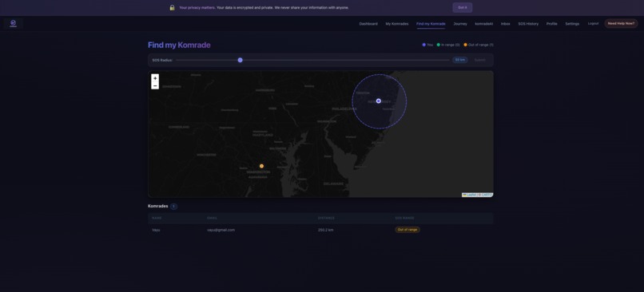Click the Name column header
Image resolution: width=644 pixels, height=292 pixels.
tap(157, 218)
